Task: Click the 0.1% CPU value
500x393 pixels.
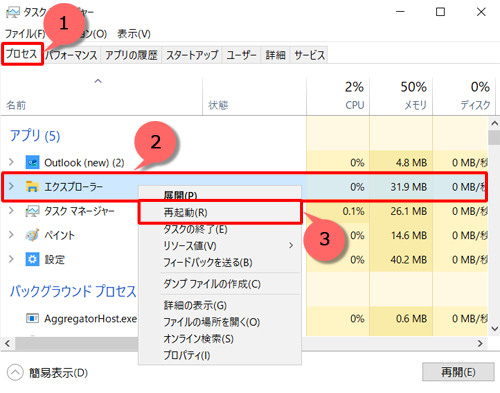Action: (x=353, y=211)
